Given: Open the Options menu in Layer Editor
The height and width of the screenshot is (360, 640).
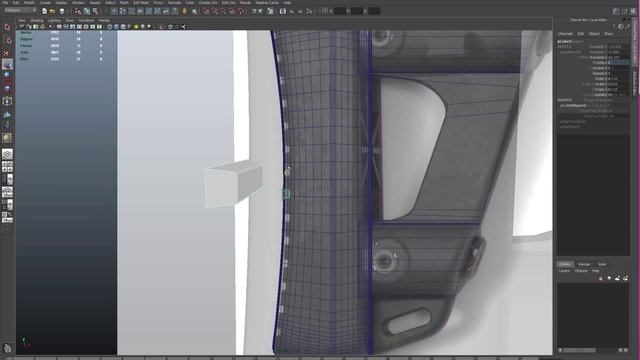Looking at the screenshot, I should coord(580,271).
